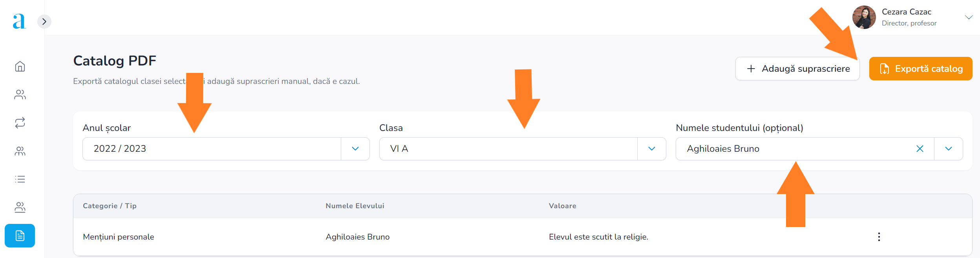The height and width of the screenshot is (258, 980).
Task: Open the Clasa dropdown showing VI A
Action: pos(651,149)
